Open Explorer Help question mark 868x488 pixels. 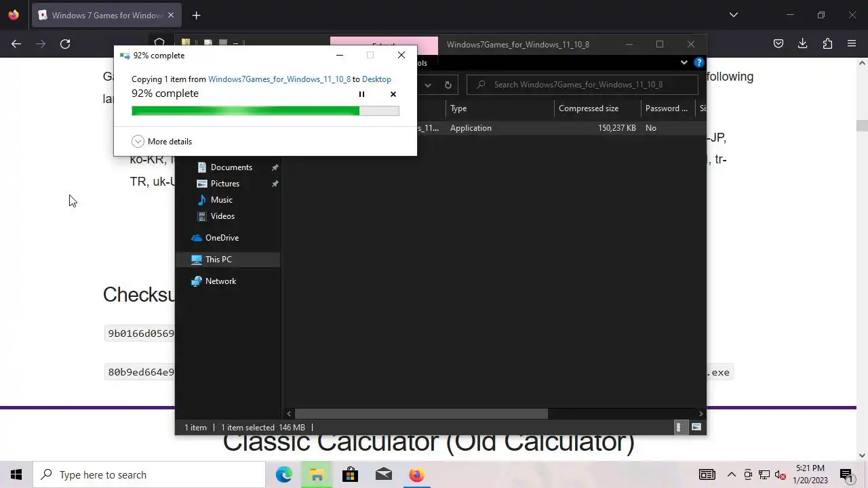pyautogui.click(x=699, y=63)
